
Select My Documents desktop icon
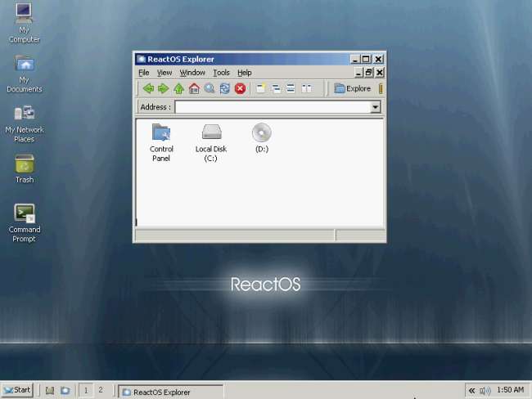click(25, 74)
